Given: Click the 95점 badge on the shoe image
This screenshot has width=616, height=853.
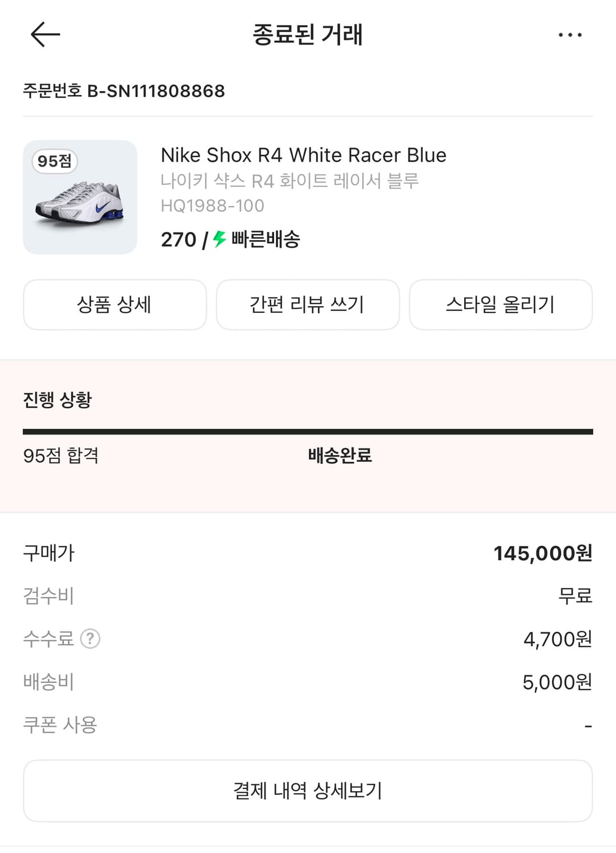Looking at the screenshot, I should click(x=55, y=162).
